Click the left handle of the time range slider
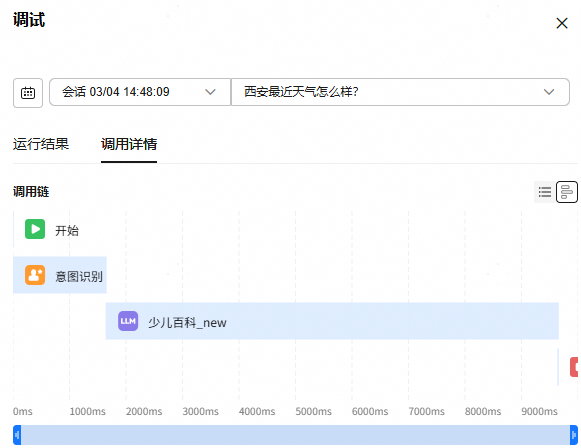The width and height of the screenshot is (581, 448). [17, 435]
